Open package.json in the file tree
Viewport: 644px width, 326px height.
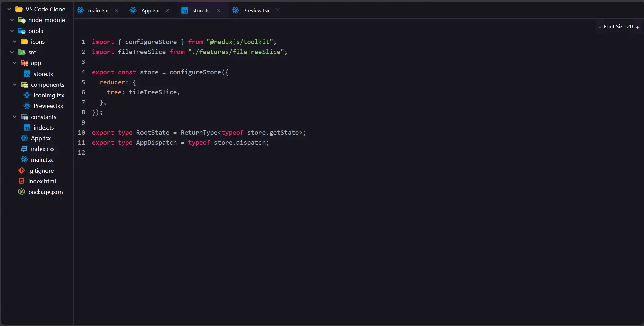click(x=45, y=192)
